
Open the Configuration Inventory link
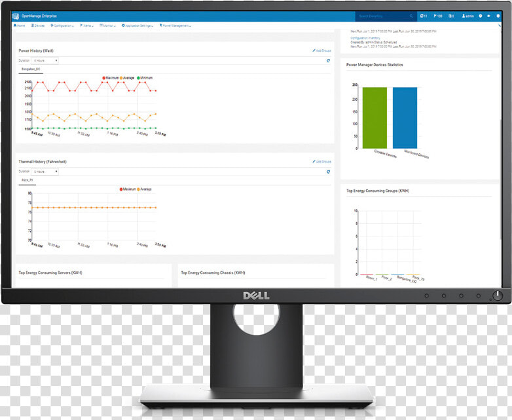pos(365,38)
